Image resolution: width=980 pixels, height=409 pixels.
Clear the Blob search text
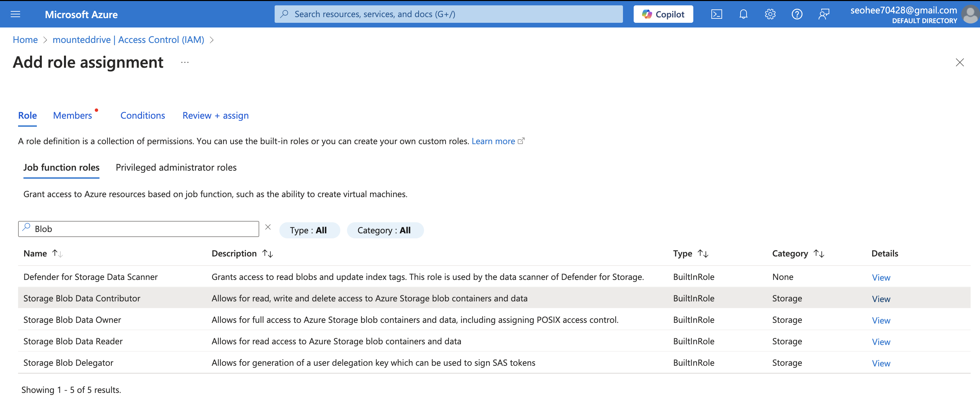(268, 227)
